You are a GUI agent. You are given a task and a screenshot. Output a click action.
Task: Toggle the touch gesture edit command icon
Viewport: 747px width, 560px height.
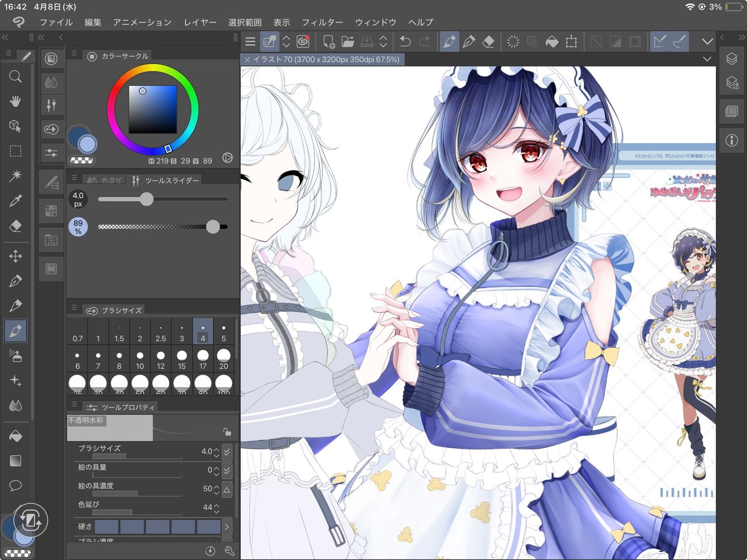(x=270, y=42)
